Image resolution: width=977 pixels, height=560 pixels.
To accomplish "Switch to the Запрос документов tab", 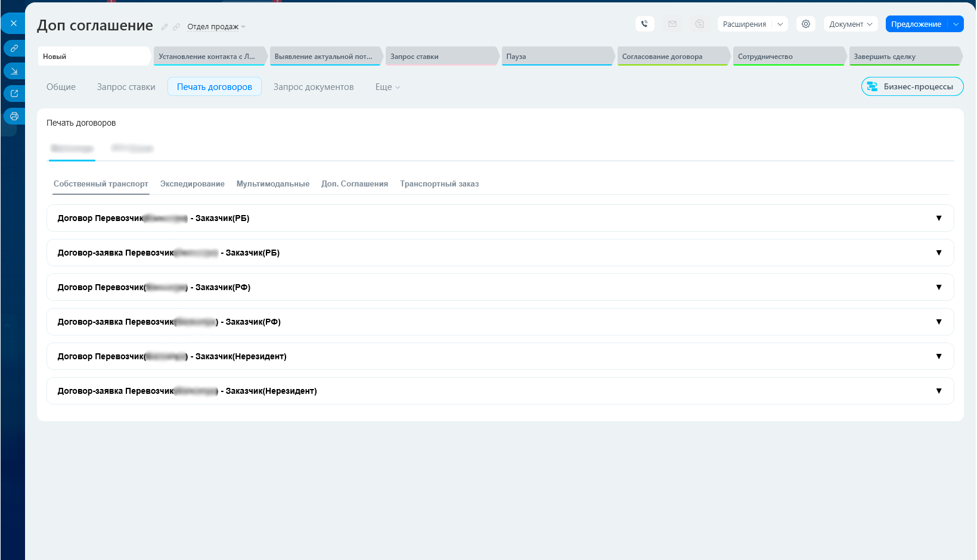I will 314,86.
